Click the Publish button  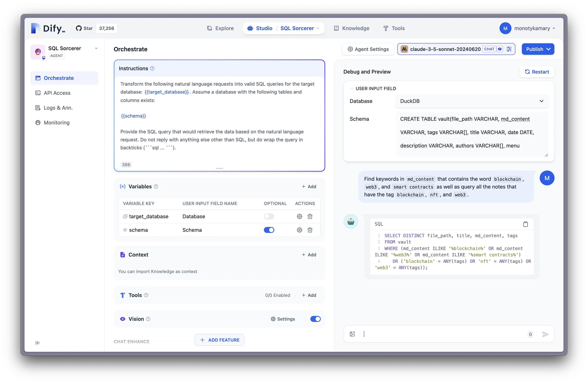pos(538,49)
